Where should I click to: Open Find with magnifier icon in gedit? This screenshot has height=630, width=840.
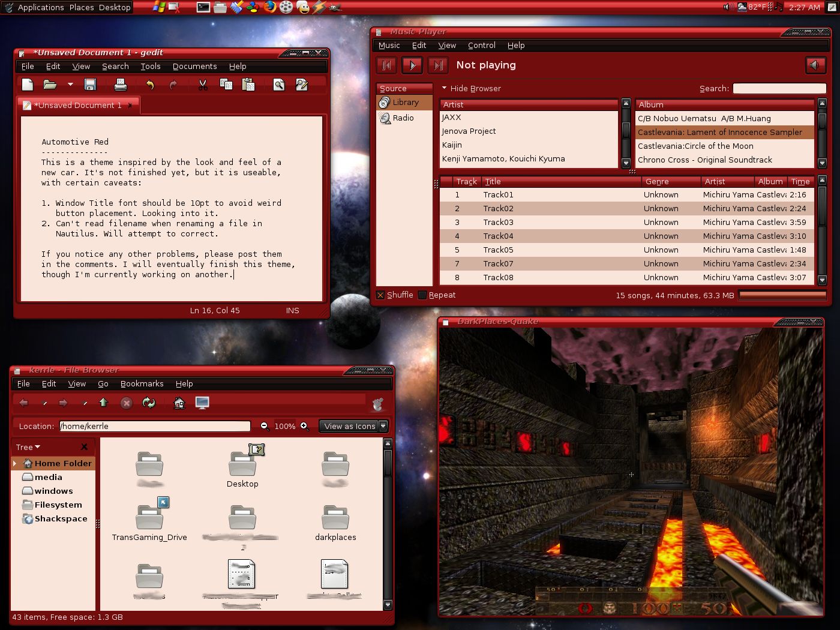[x=279, y=85]
